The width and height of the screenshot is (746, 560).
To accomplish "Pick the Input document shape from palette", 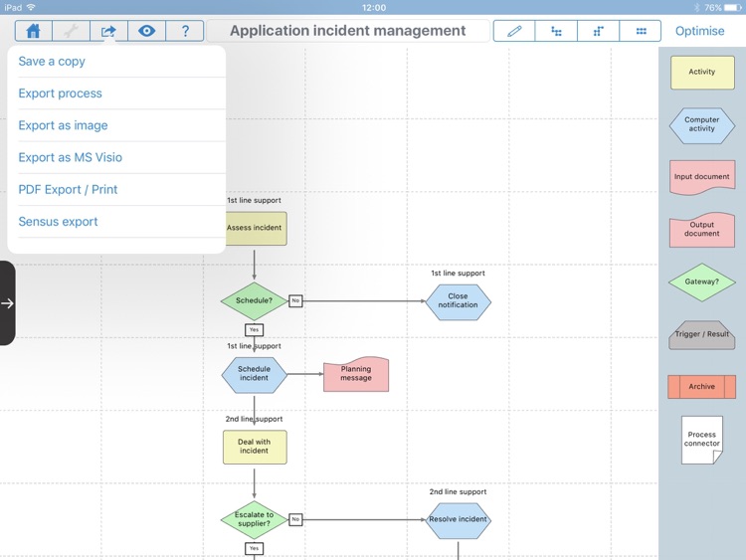I will click(x=702, y=177).
